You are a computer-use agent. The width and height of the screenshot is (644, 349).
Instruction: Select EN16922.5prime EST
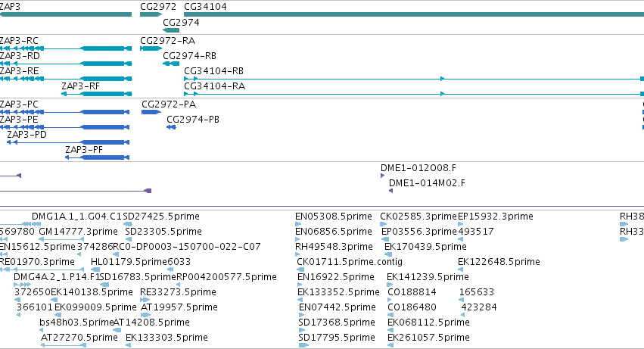click(x=300, y=285)
